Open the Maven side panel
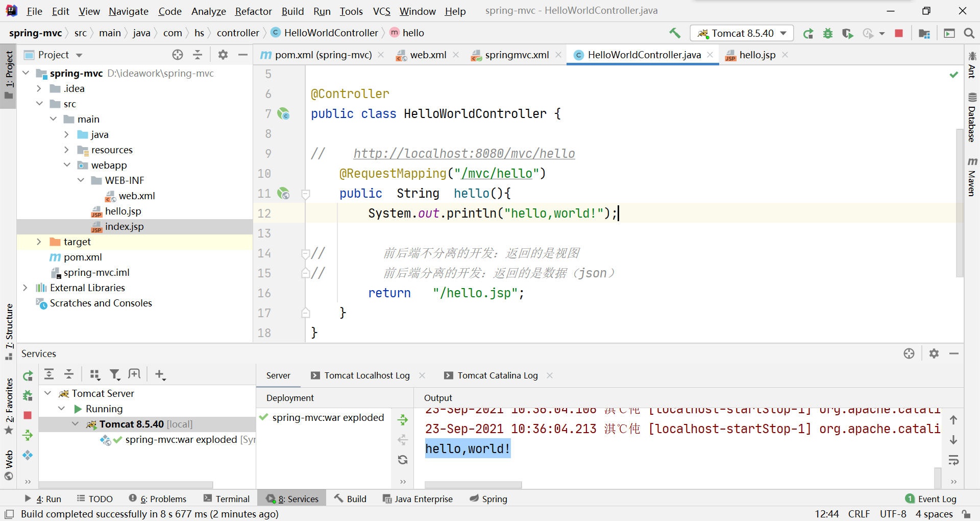This screenshot has height=521, width=980. coord(972,177)
